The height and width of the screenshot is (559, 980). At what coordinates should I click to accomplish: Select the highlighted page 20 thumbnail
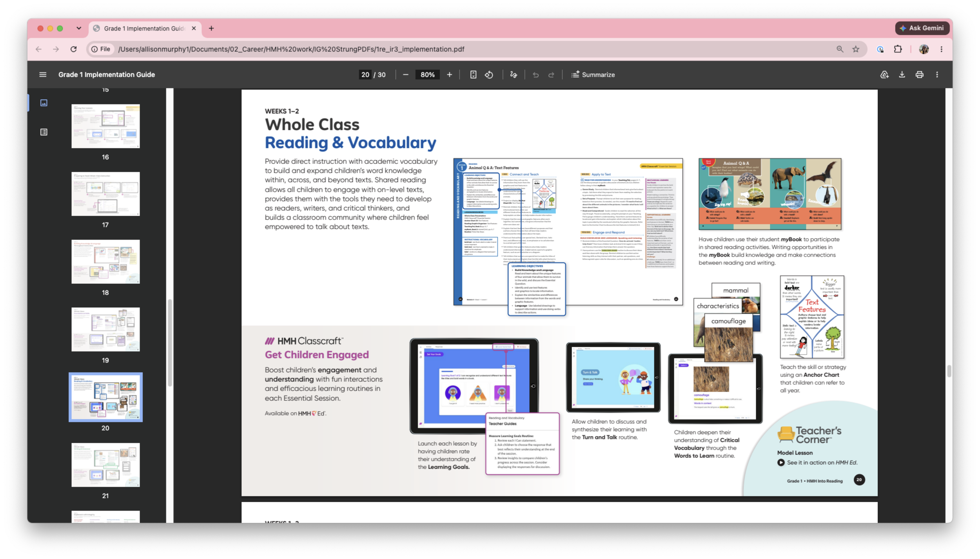click(105, 397)
